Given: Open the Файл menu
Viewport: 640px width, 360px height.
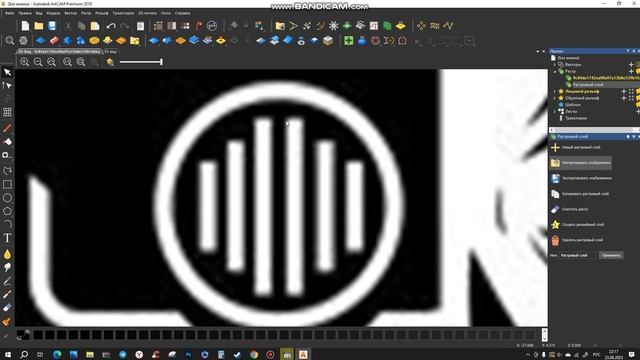Looking at the screenshot, I should (9, 13).
